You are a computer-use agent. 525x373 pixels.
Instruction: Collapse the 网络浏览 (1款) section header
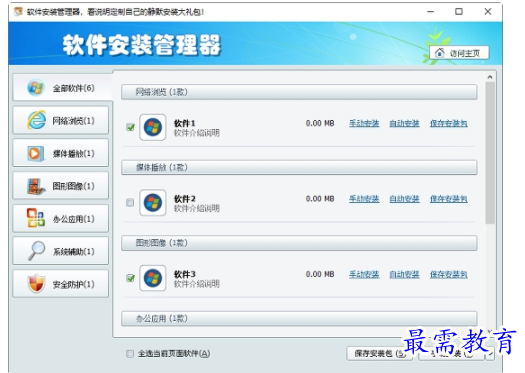pyautogui.click(x=299, y=92)
